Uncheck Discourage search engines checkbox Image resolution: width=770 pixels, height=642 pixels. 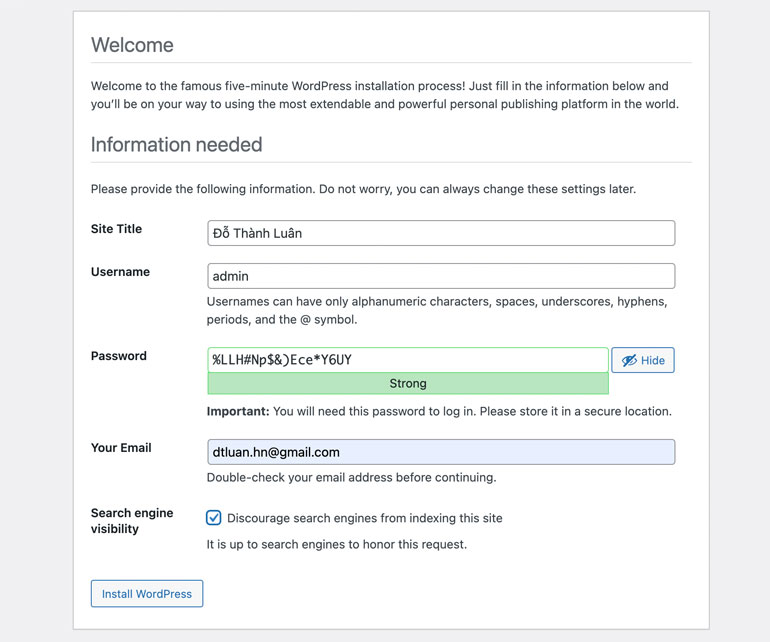tap(214, 518)
